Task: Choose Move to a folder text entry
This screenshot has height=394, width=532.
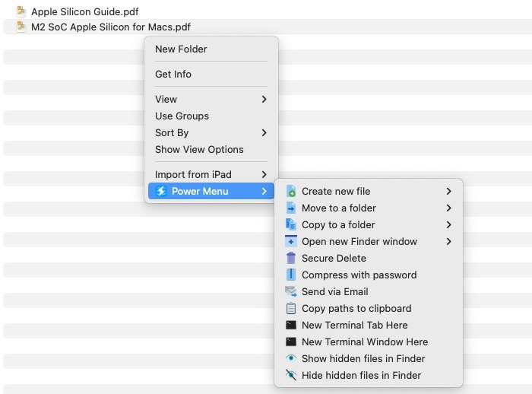Action: (339, 208)
